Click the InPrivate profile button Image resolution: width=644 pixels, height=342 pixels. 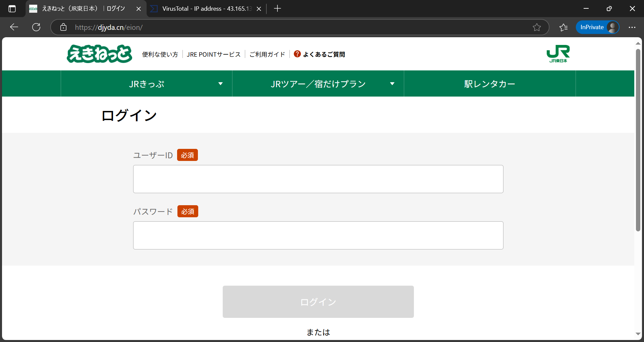click(597, 27)
